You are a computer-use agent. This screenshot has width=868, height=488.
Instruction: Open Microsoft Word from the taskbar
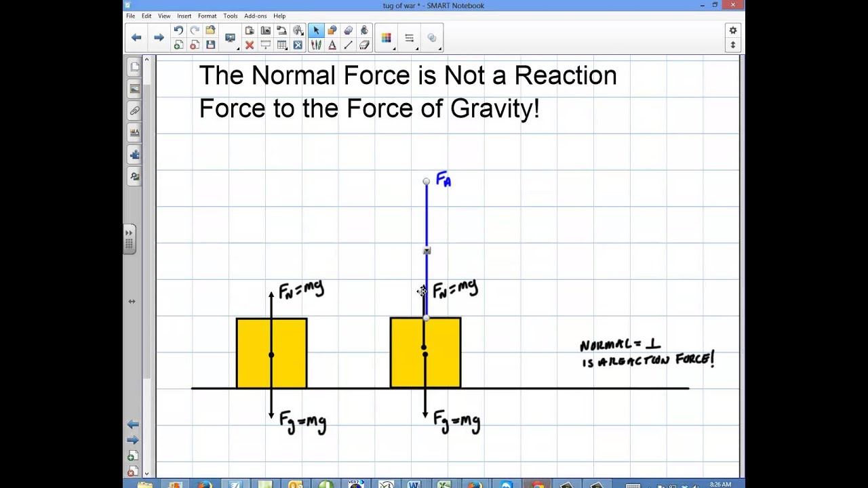coord(414,484)
